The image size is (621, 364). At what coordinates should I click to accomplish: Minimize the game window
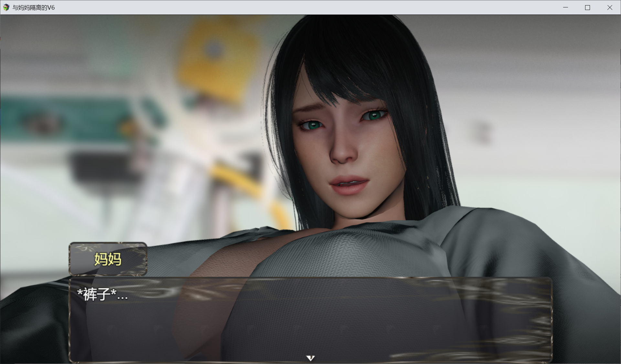tap(565, 7)
